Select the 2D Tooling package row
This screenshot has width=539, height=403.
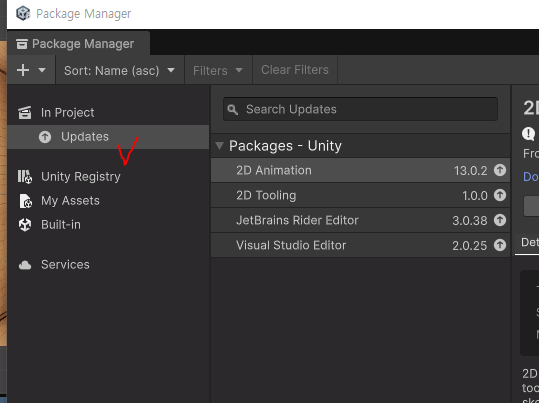point(360,195)
